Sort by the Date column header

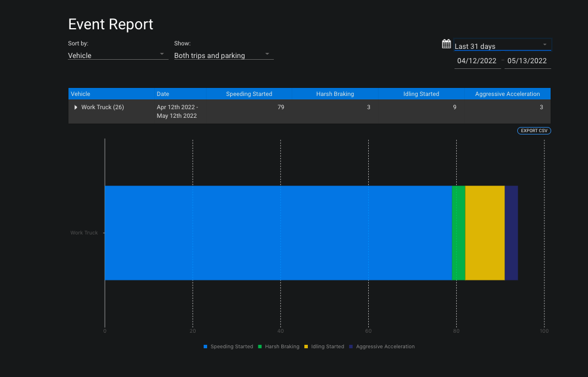coord(163,94)
